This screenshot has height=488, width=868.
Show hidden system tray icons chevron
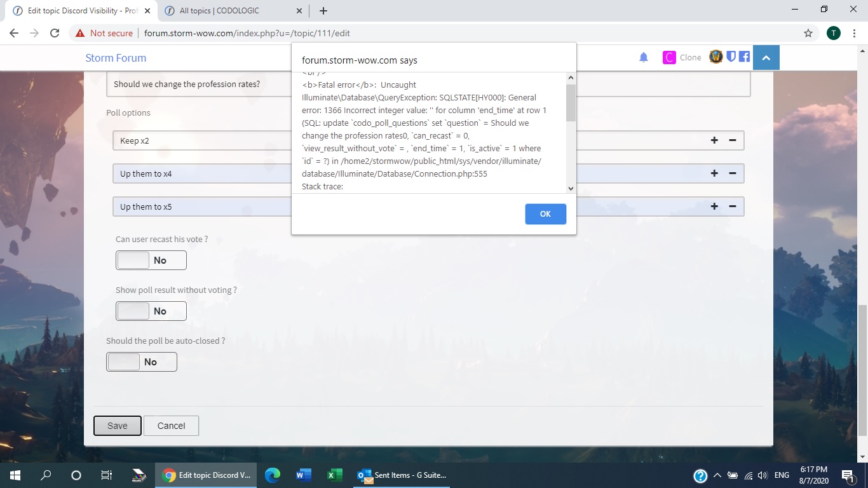tap(717, 475)
